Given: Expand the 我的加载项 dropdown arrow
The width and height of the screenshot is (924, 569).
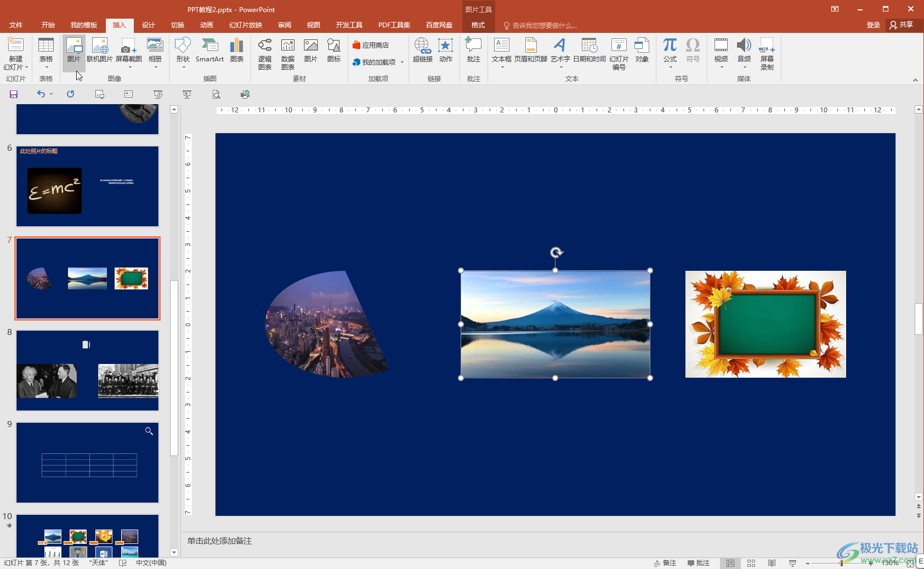Looking at the screenshot, I should 402,62.
